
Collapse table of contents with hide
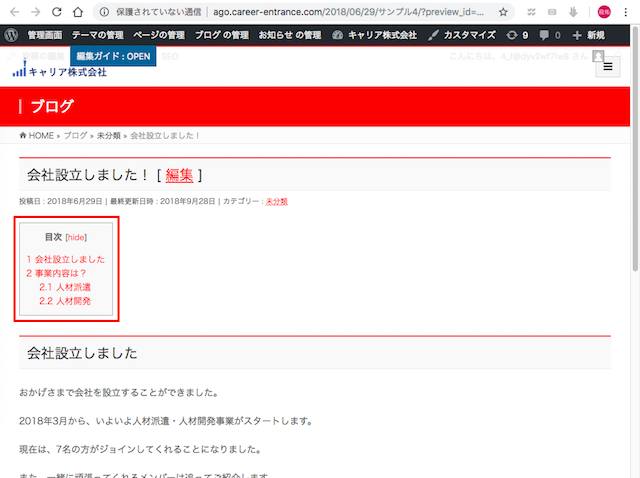click(76, 237)
